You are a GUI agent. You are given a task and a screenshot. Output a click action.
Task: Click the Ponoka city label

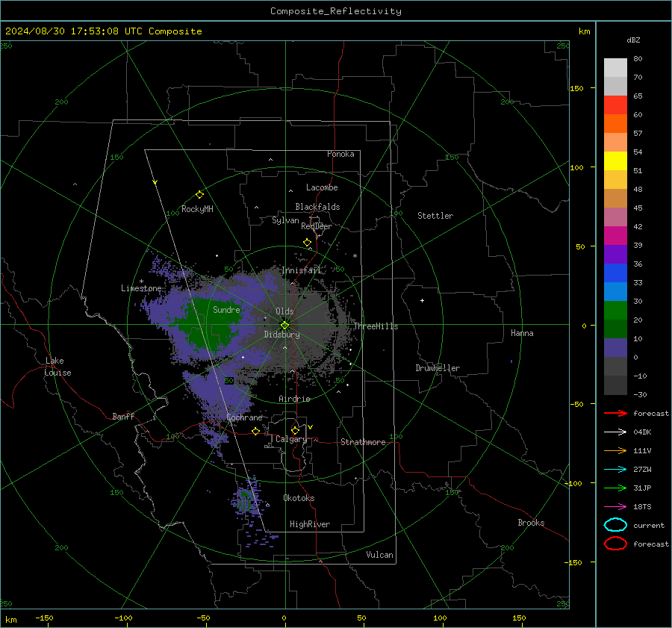point(340,154)
